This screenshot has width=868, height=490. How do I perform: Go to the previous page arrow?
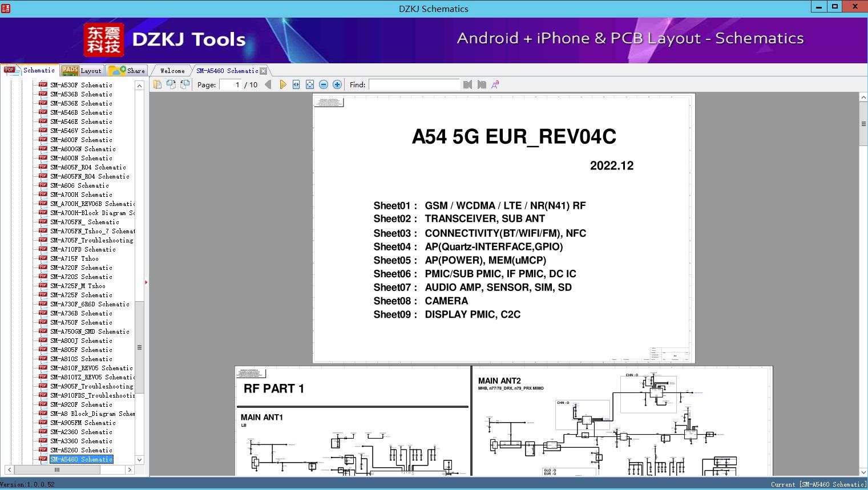268,84
